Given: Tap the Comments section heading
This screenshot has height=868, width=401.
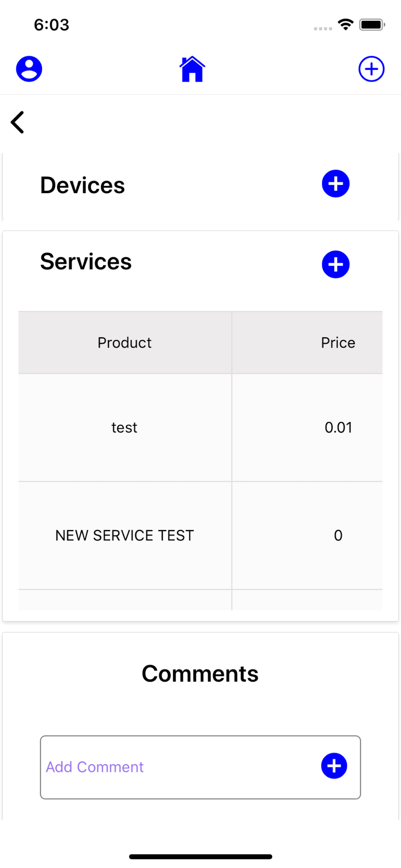Looking at the screenshot, I should (x=200, y=674).
